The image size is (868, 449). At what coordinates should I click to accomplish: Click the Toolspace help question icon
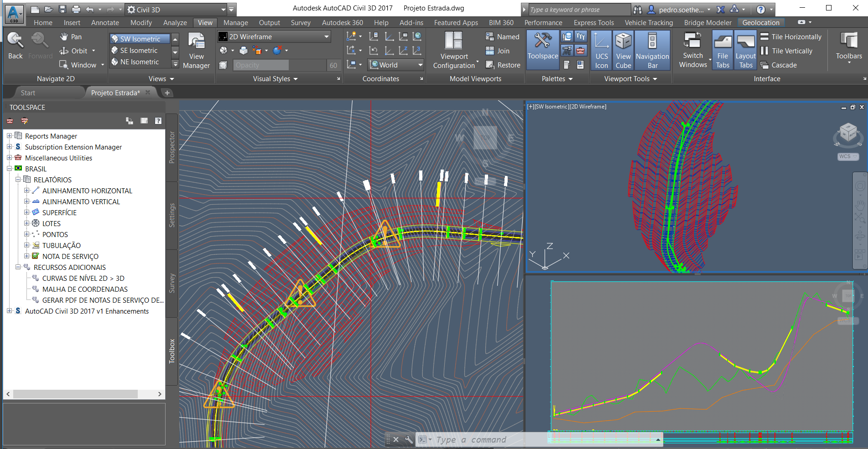158,121
